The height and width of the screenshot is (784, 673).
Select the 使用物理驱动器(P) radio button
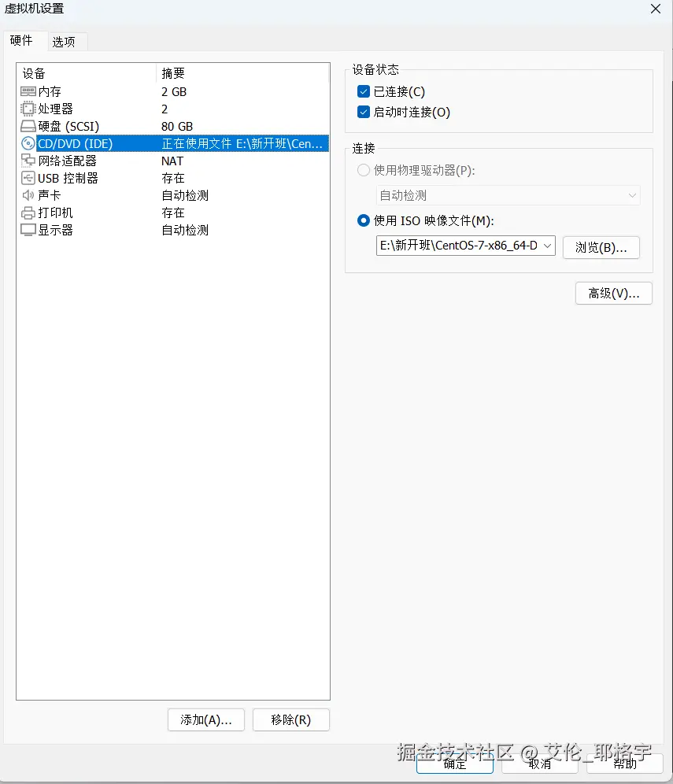363,170
